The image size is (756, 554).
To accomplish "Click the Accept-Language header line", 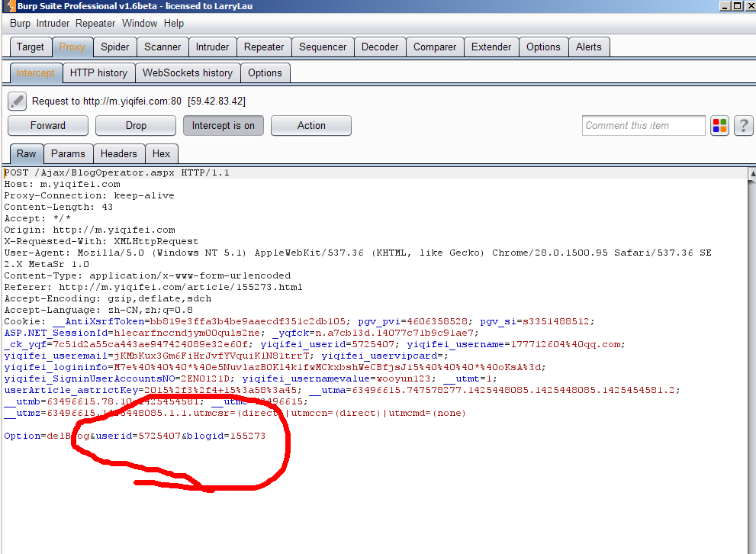I will click(98, 310).
